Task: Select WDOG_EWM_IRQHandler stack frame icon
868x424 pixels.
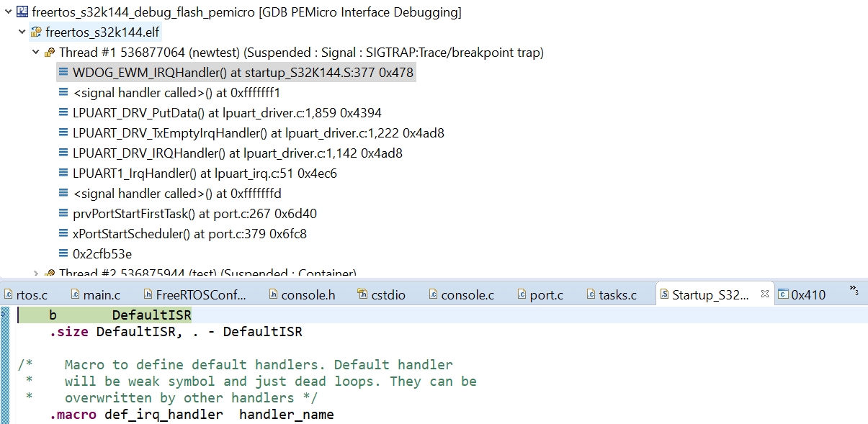Action: point(63,73)
